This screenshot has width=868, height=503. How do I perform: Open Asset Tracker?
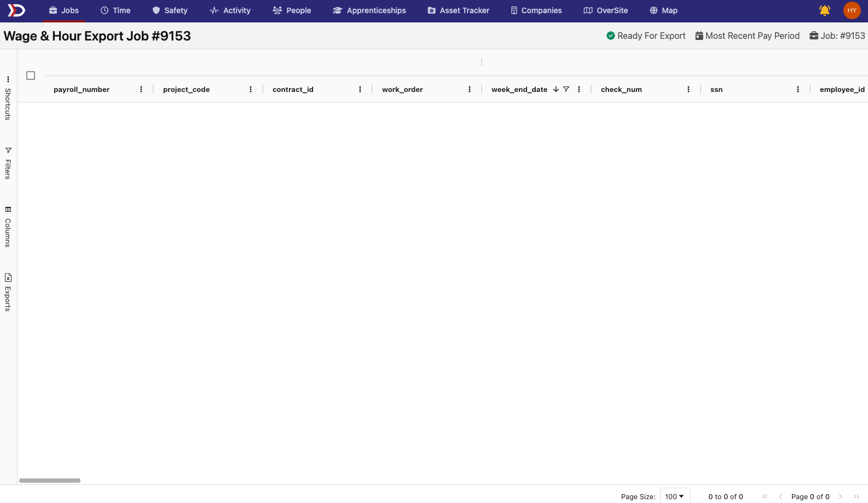tap(459, 10)
